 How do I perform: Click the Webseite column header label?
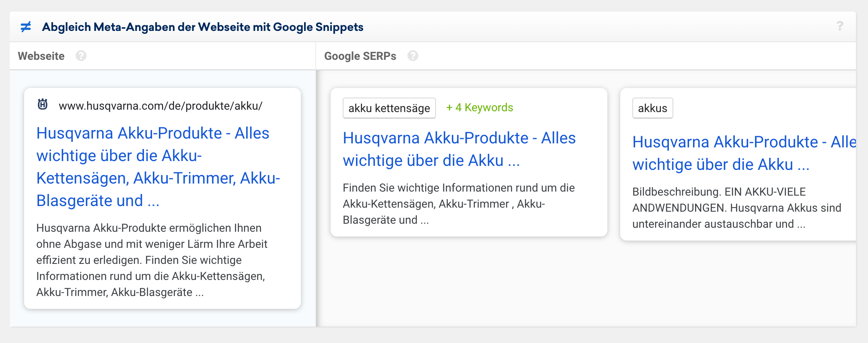click(41, 56)
